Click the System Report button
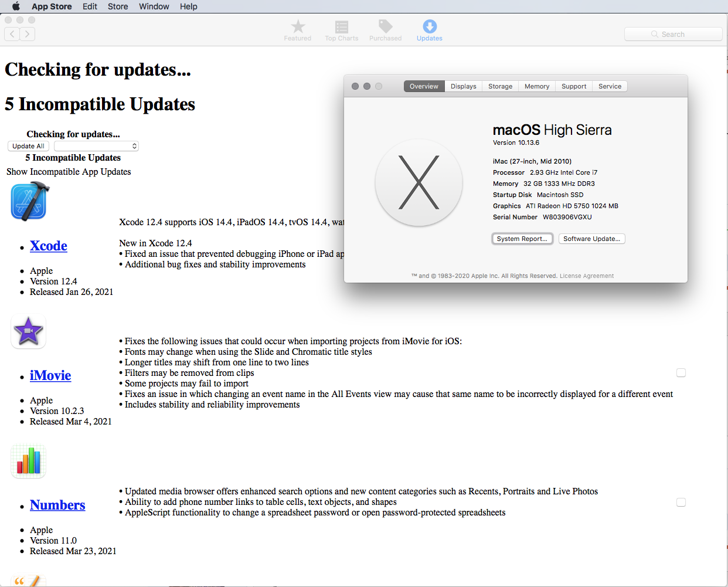 point(522,239)
